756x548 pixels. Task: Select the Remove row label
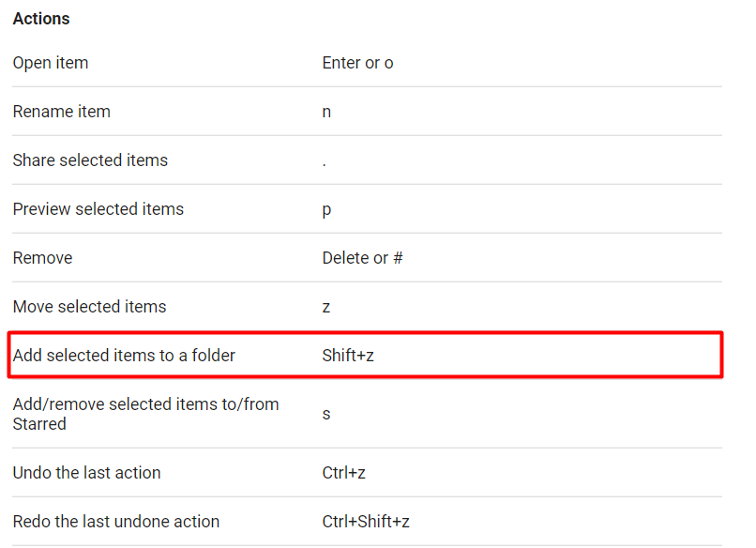(x=42, y=258)
